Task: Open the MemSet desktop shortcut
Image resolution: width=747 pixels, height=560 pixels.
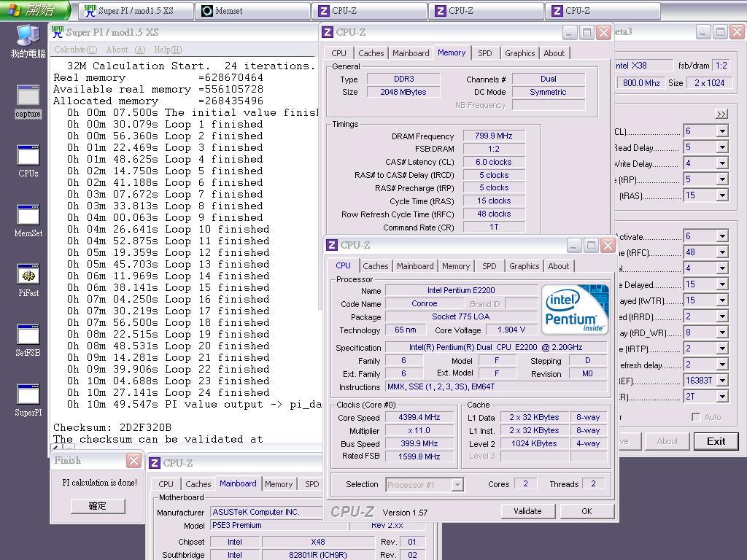Action: coord(28,222)
